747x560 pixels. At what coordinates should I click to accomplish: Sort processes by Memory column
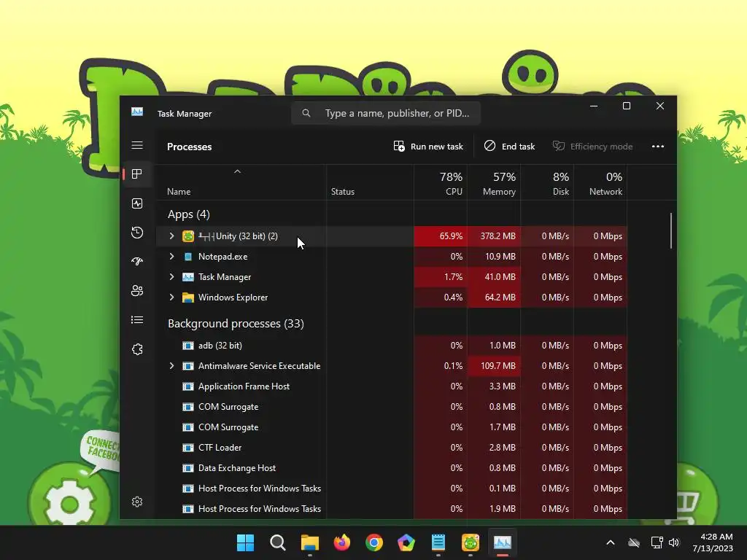click(x=494, y=183)
